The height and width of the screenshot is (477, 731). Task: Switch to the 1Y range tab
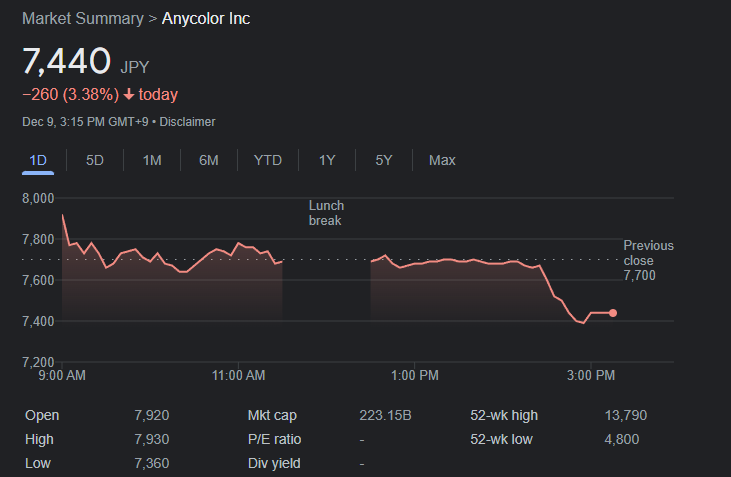(327, 160)
